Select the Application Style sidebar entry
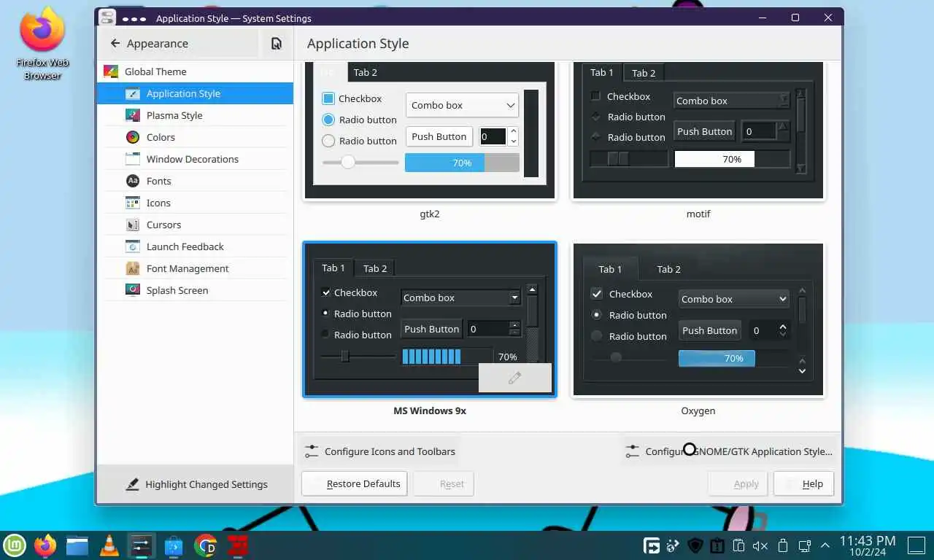934x560 pixels. pos(195,93)
